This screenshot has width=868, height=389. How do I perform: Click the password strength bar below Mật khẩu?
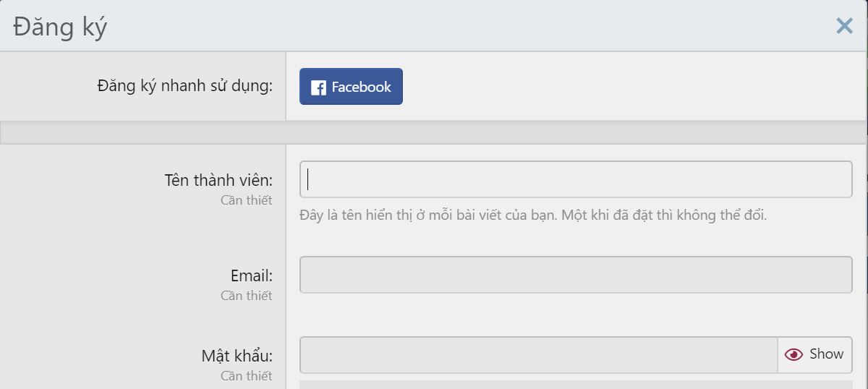pyautogui.click(x=576, y=385)
